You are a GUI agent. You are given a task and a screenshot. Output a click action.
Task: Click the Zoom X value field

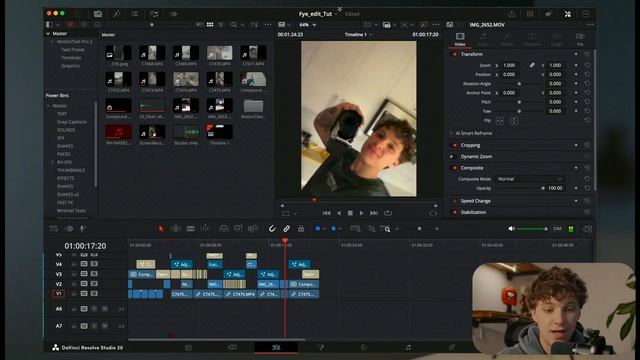point(509,65)
